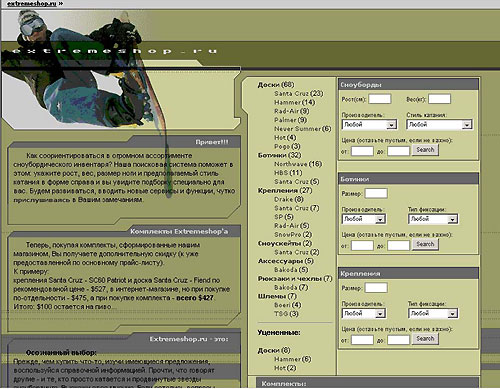Select Rad-Air (5) bindings link
Screen dimensions: 500x389
[292, 226]
